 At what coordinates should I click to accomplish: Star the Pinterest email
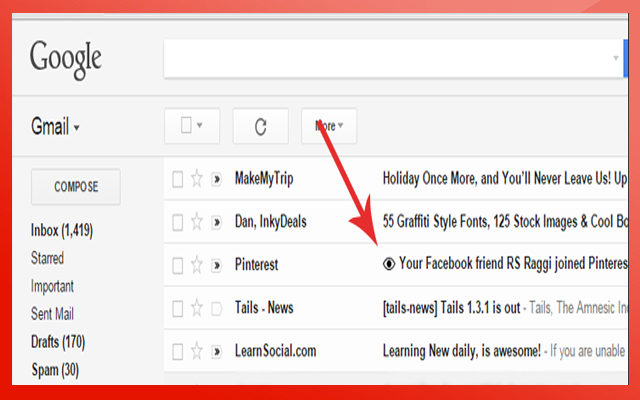pyautogui.click(x=197, y=265)
